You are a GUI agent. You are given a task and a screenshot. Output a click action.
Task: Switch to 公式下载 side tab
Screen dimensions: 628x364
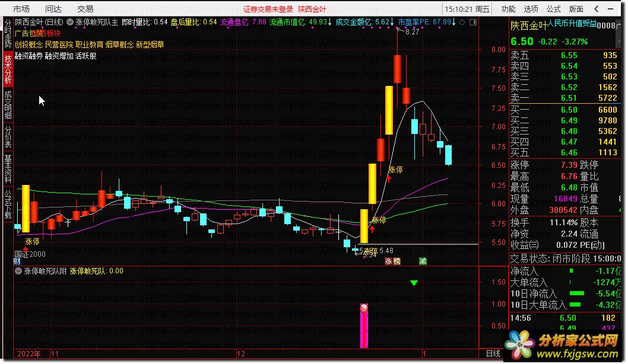tap(8, 204)
